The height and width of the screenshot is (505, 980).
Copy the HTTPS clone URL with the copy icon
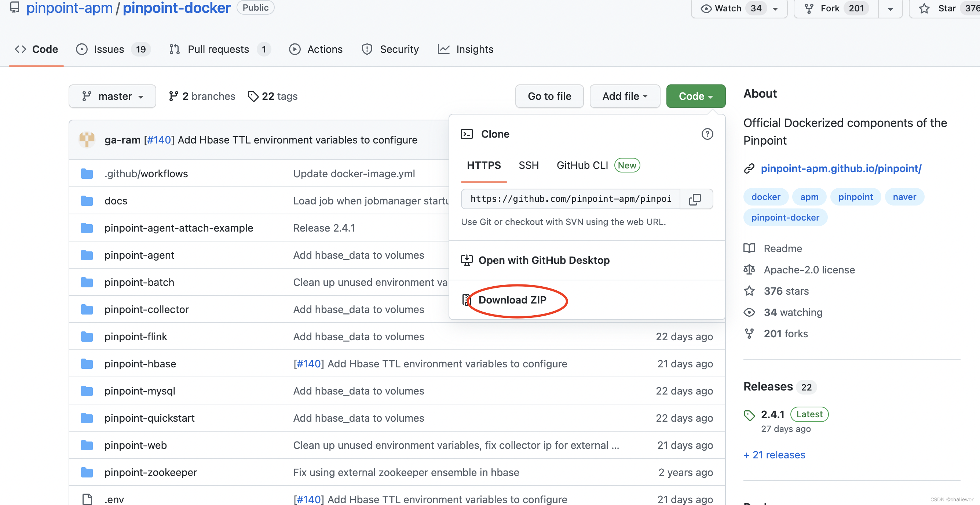pyautogui.click(x=695, y=199)
